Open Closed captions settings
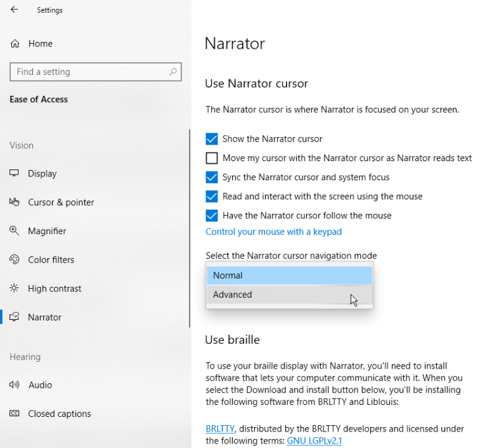This screenshot has height=448, width=487. (x=60, y=414)
